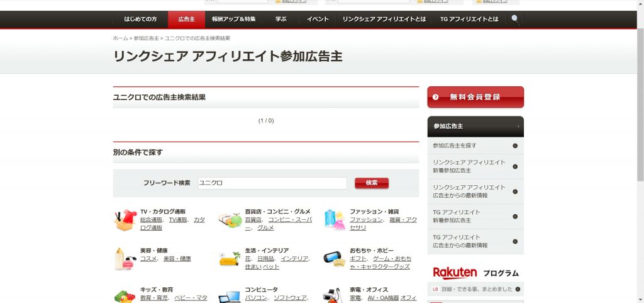The width and height of the screenshot is (644, 303).
Task: Click the Rakuten プログラム logo banner
Action: click(475, 273)
